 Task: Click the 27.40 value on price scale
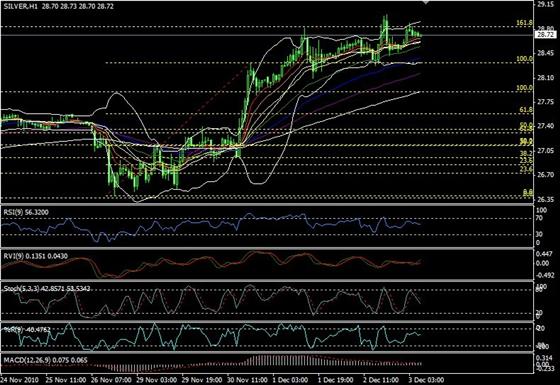545,126
